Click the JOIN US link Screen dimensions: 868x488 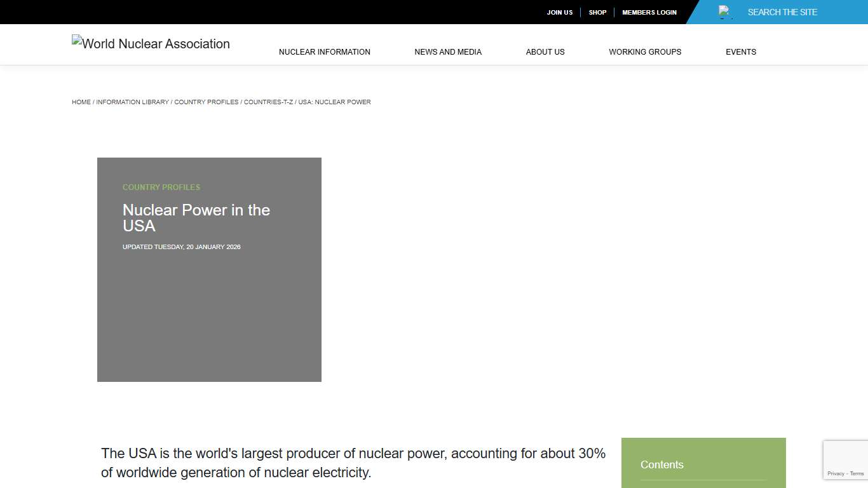[x=559, y=12]
